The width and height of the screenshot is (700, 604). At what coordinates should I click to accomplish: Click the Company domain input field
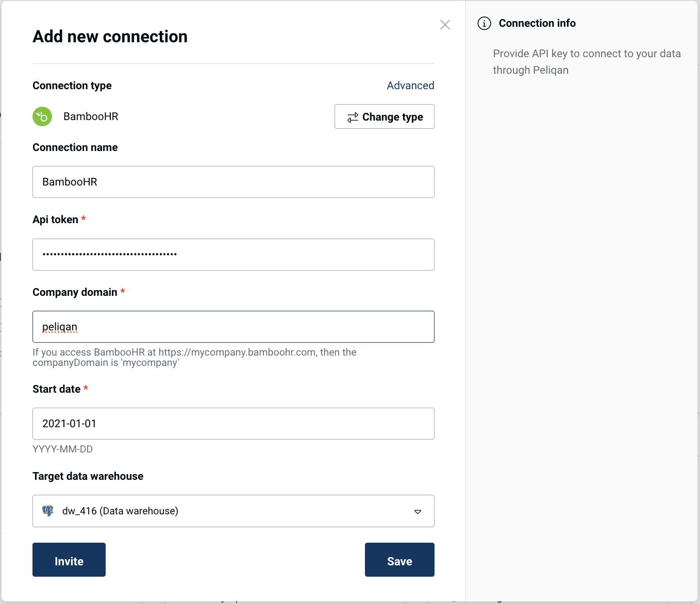[x=234, y=327]
